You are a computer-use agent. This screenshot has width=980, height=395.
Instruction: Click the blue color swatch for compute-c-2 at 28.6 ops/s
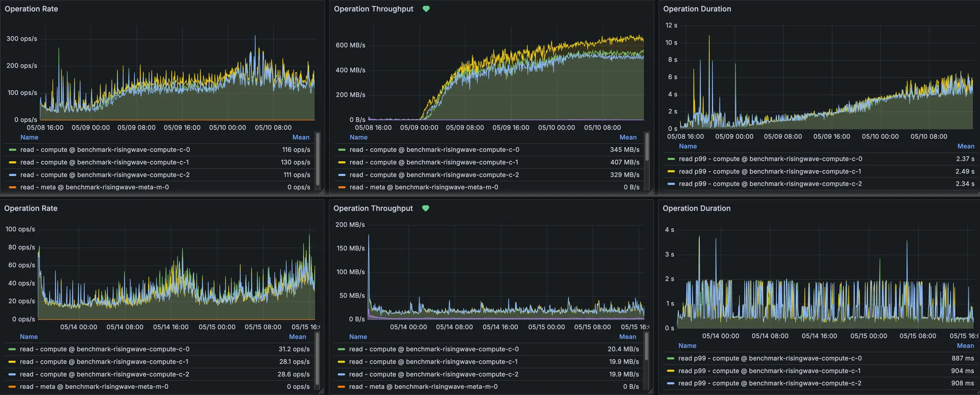12,374
